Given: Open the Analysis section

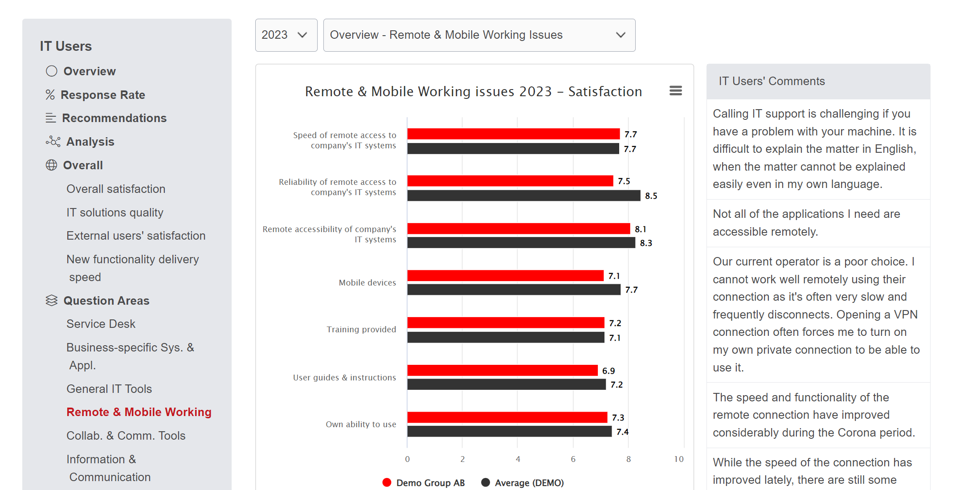Looking at the screenshot, I should [90, 142].
